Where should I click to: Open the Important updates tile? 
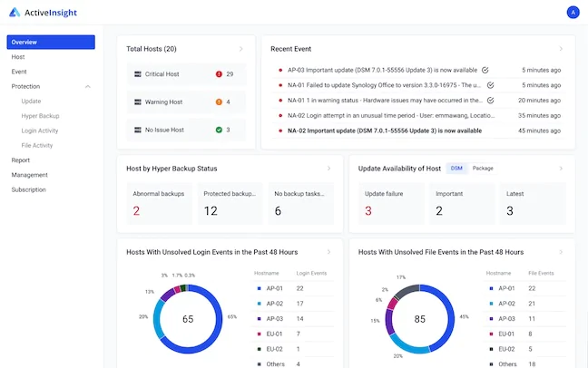coord(462,203)
